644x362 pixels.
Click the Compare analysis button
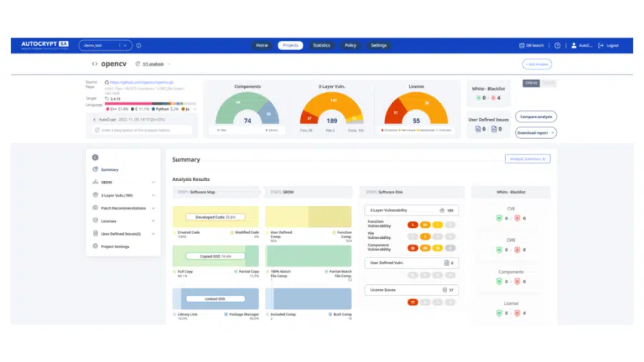(535, 117)
